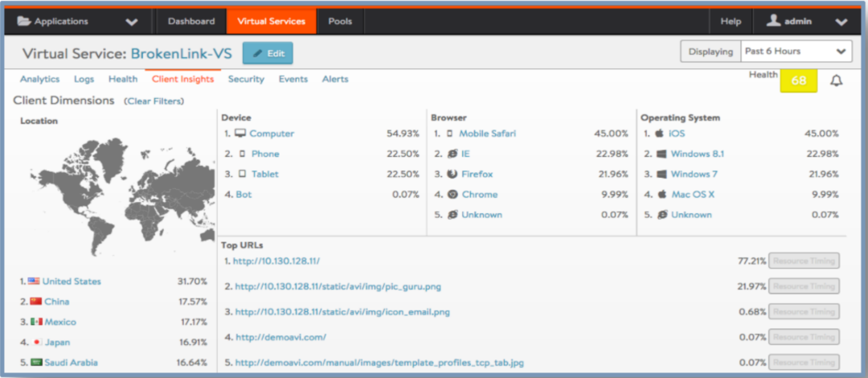Click the Unknown browser icon
Image resolution: width=868 pixels, height=378 pixels.
tap(452, 215)
